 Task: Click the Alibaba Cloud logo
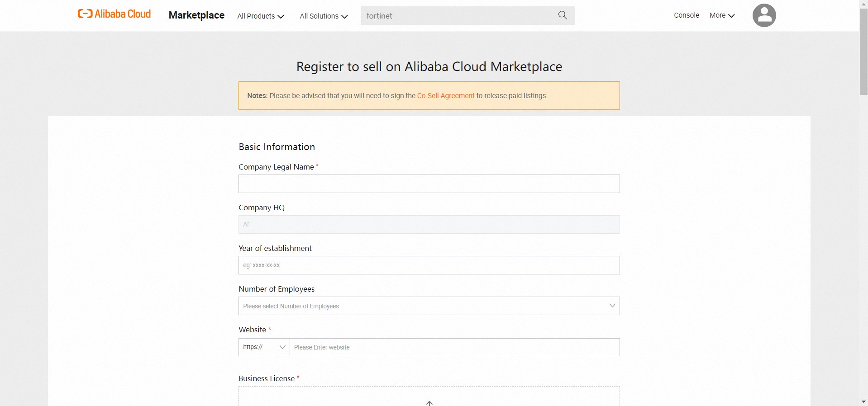(x=114, y=14)
